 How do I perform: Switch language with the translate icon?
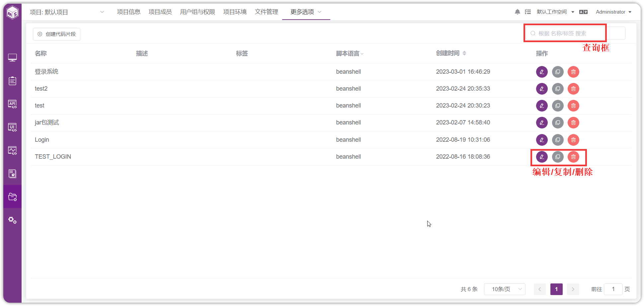583,12
